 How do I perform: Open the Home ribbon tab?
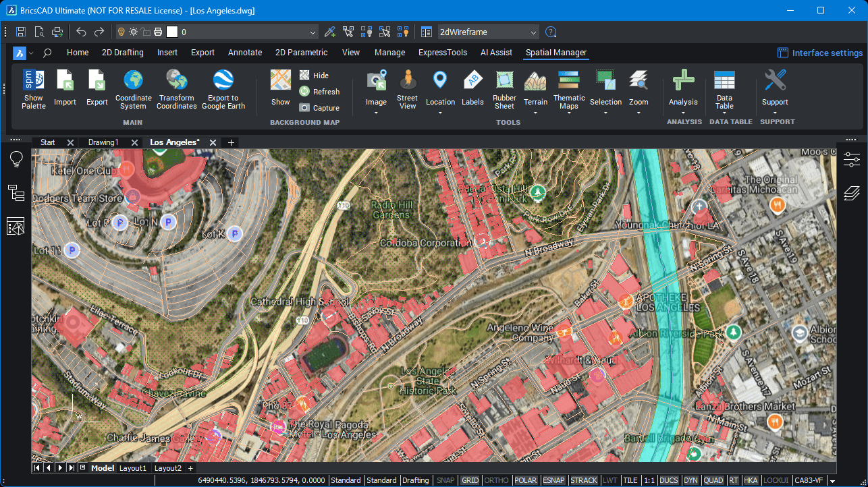pos(78,53)
